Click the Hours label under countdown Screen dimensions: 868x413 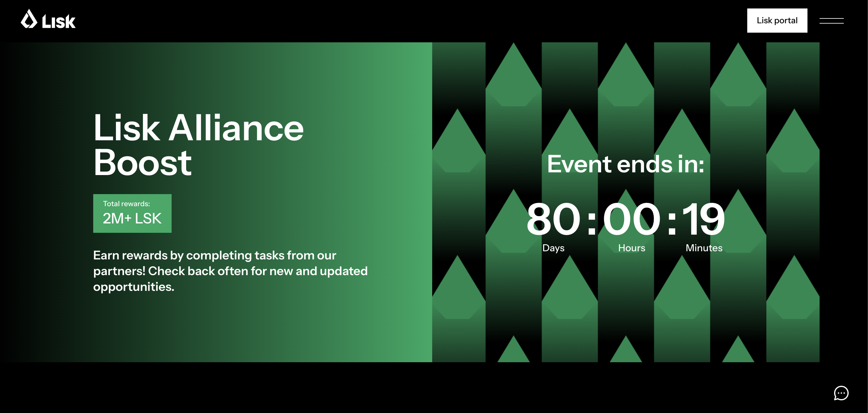pyautogui.click(x=632, y=248)
